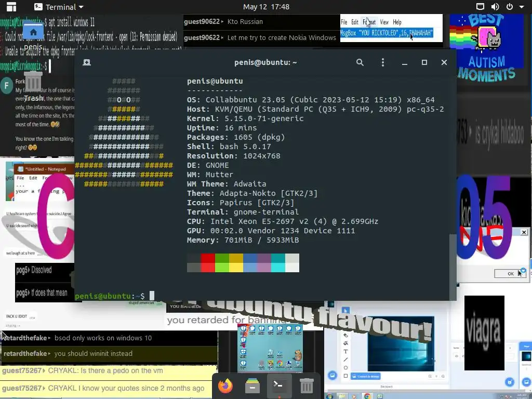Click the 'Icons: Papirus [GTK2/3]' line

pos(241,203)
